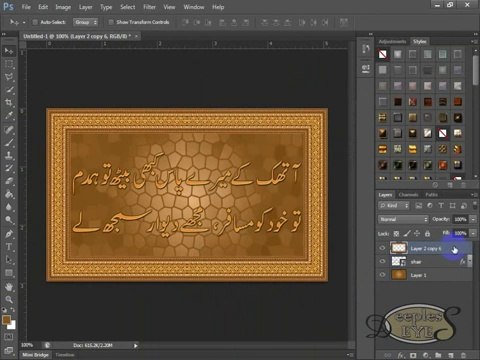The height and width of the screenshot is (360, 480).
Task: Select the Magic Wand tool
Action: [x=9, y=90]
